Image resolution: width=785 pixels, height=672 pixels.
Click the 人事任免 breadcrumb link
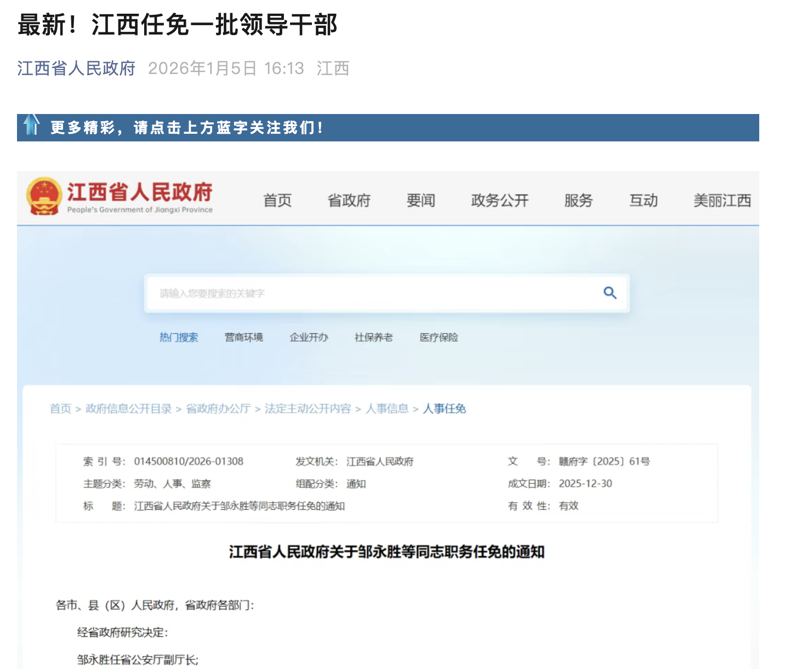tap(444, 409)
